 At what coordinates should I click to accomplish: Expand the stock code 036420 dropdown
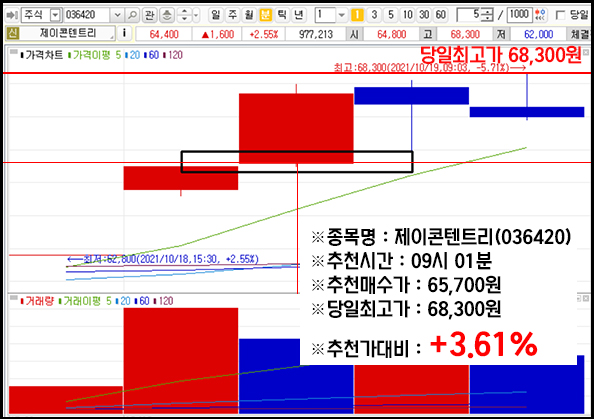point(117,15)
